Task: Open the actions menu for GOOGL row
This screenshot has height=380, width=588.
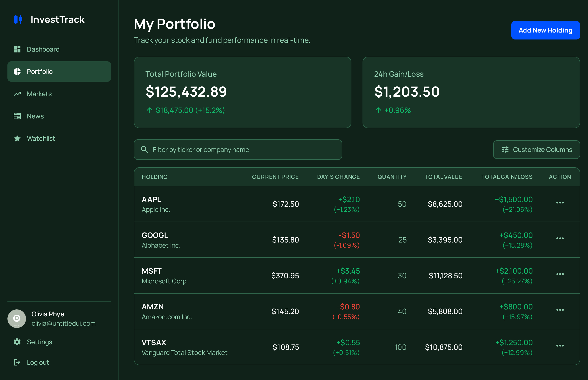Action: click(x=560, y=238)
